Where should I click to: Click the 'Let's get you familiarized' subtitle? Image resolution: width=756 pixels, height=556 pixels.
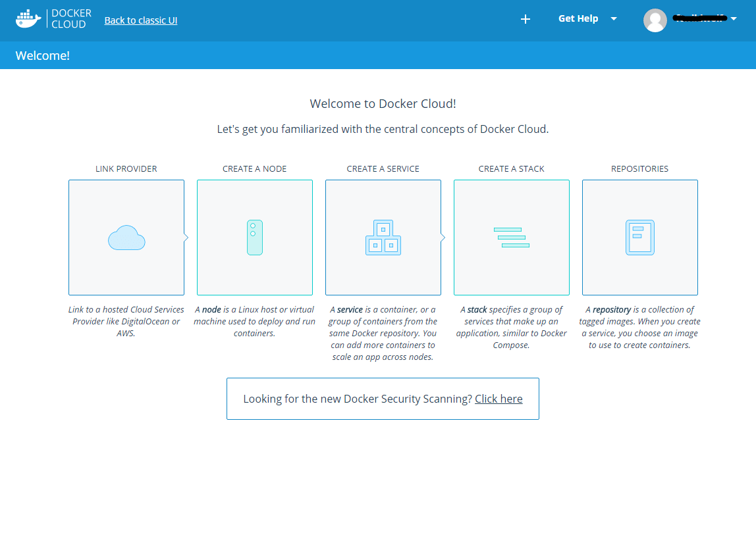[x=383, y=129]
